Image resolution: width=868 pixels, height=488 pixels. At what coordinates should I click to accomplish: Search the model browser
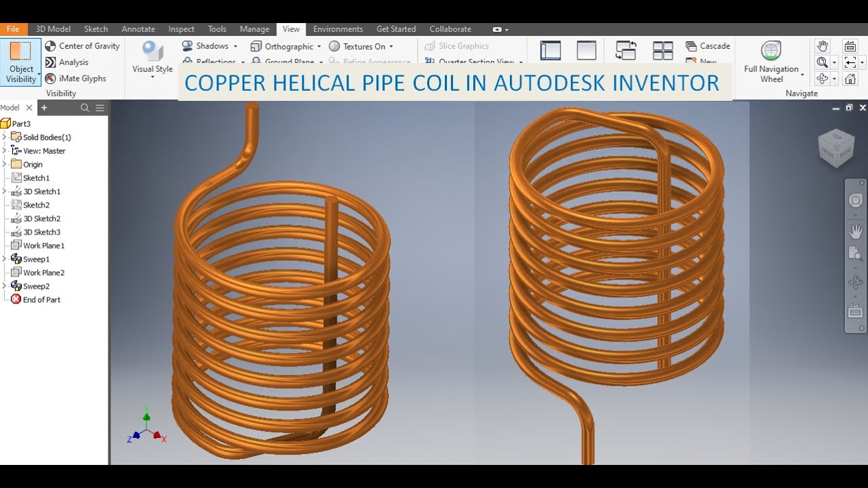(85, 108)
